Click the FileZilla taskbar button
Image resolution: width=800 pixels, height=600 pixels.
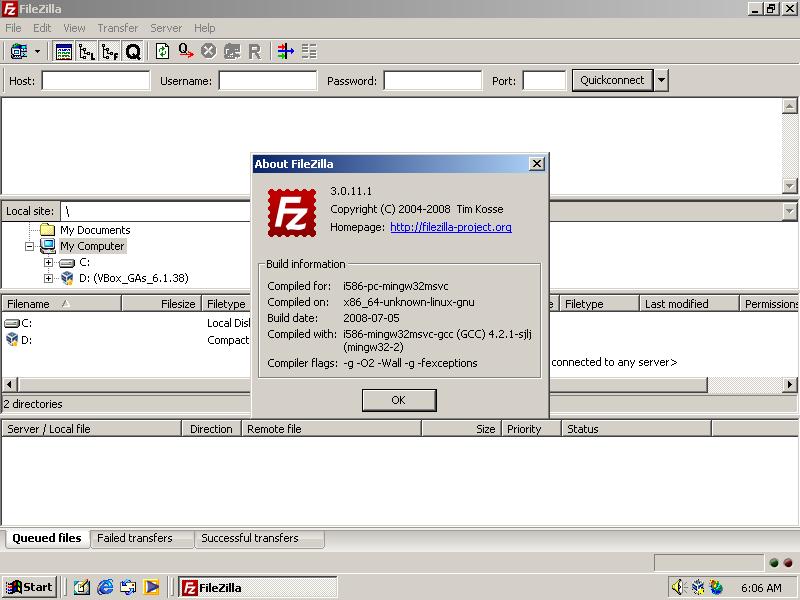point(257,587)
